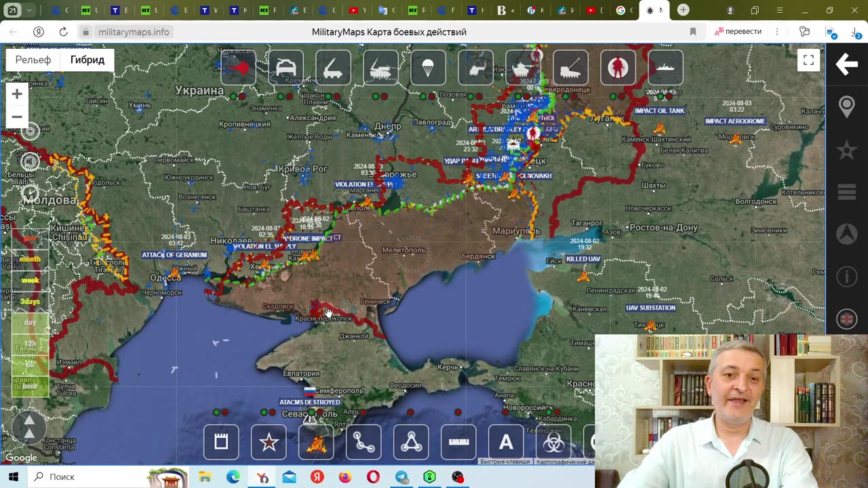Image resolution: width=868 pixels, height=488 pixels.
Task: Filter events by 3days
Action: 30,302
